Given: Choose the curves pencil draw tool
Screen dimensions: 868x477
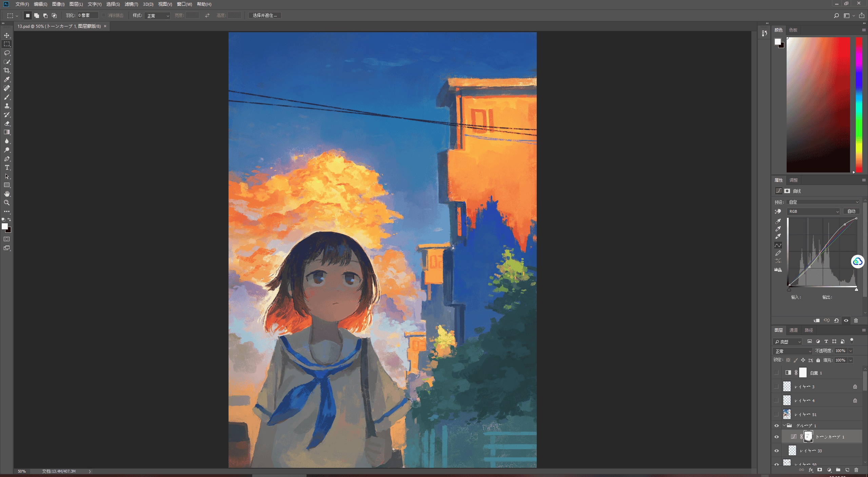Looking at the screenshot, I should pos(778,253).
